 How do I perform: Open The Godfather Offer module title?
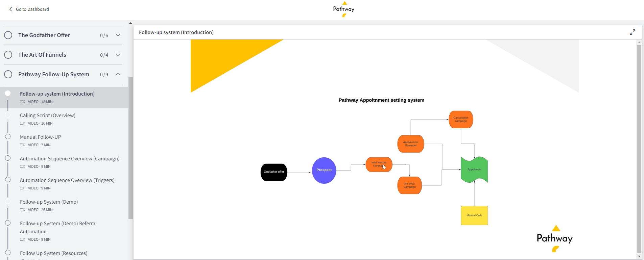click(44, 35)
